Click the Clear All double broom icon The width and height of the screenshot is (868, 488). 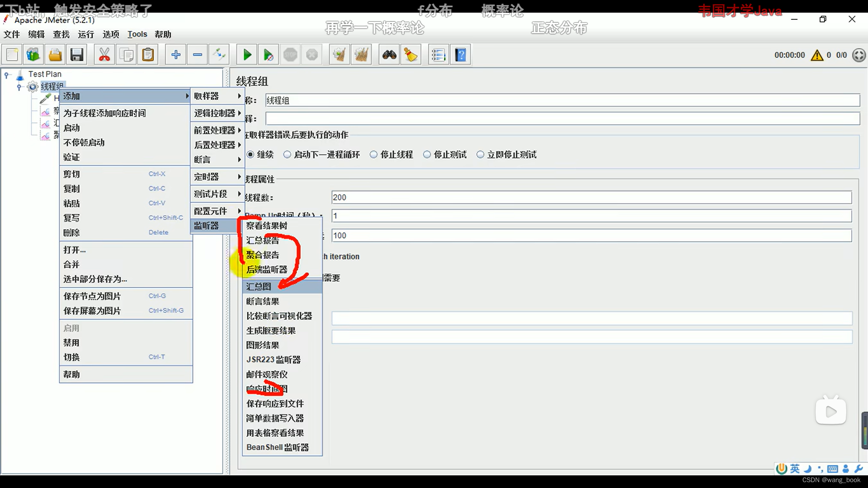(361, 55)
